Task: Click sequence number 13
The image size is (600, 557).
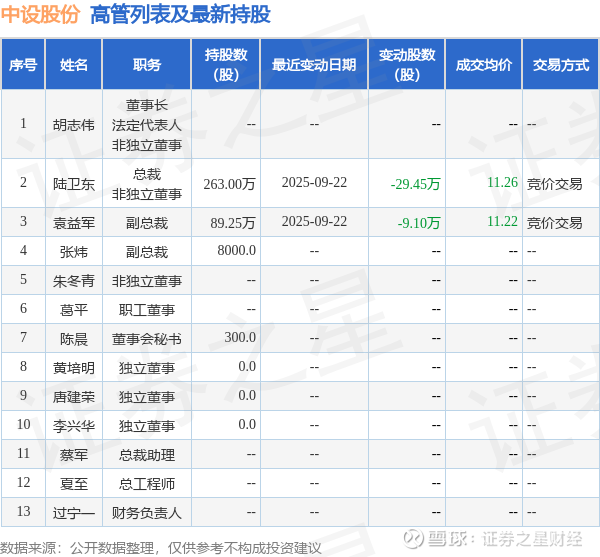Action: (23, 511)
